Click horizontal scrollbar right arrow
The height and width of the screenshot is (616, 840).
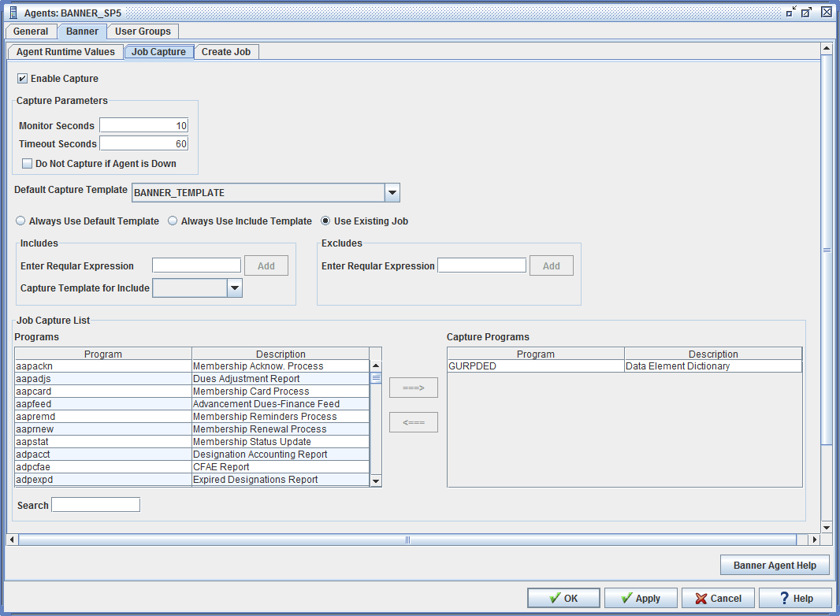814,540
